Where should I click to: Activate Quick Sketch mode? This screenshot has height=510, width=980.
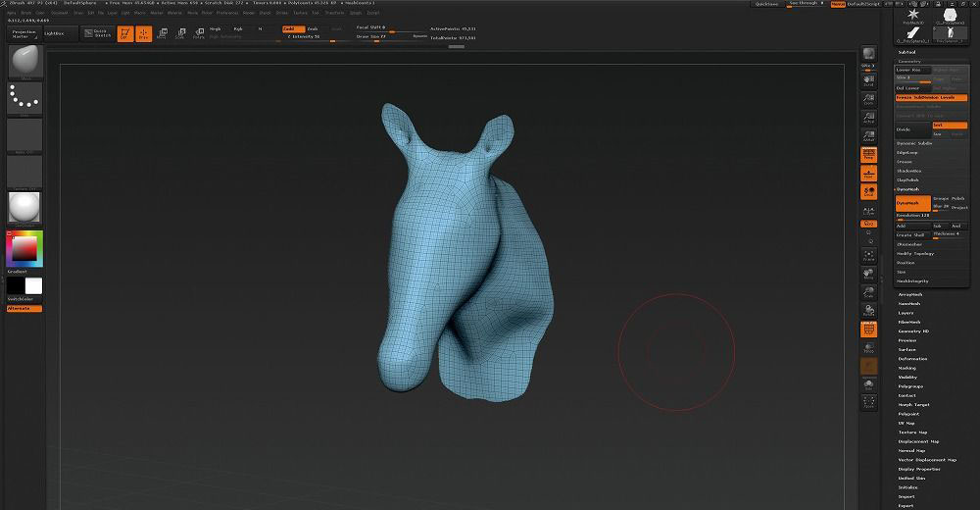click(x=97, y=33)
